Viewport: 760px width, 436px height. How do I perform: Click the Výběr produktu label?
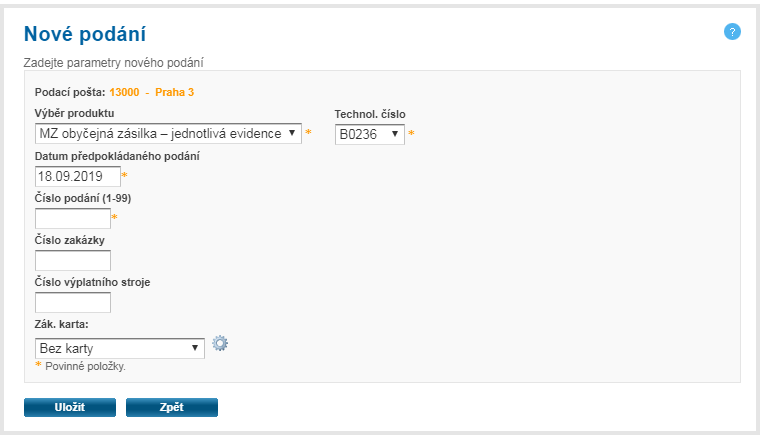[74, 113]
